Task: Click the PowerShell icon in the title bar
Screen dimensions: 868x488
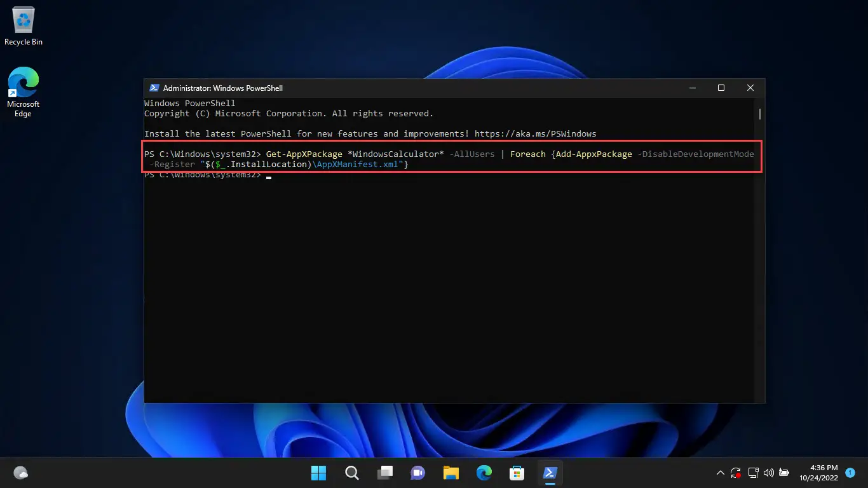Action: click(154, 88)
